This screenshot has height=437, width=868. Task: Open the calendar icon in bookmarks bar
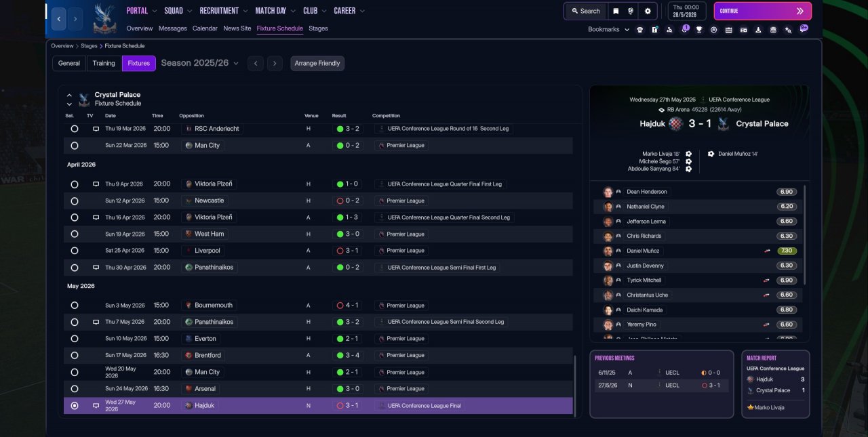coord(728,30)
